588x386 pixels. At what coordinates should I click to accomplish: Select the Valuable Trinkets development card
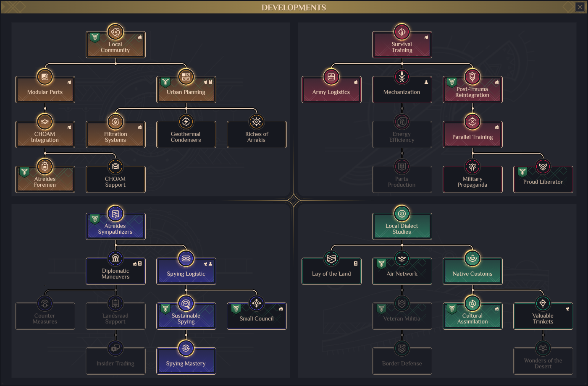pyautogui.click(x=543, y=316)
